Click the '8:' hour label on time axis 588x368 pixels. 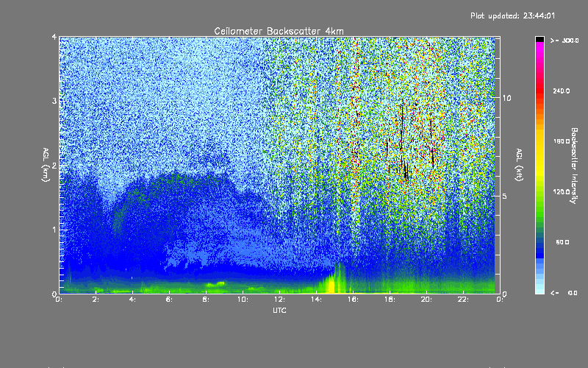tap(206, 300)
